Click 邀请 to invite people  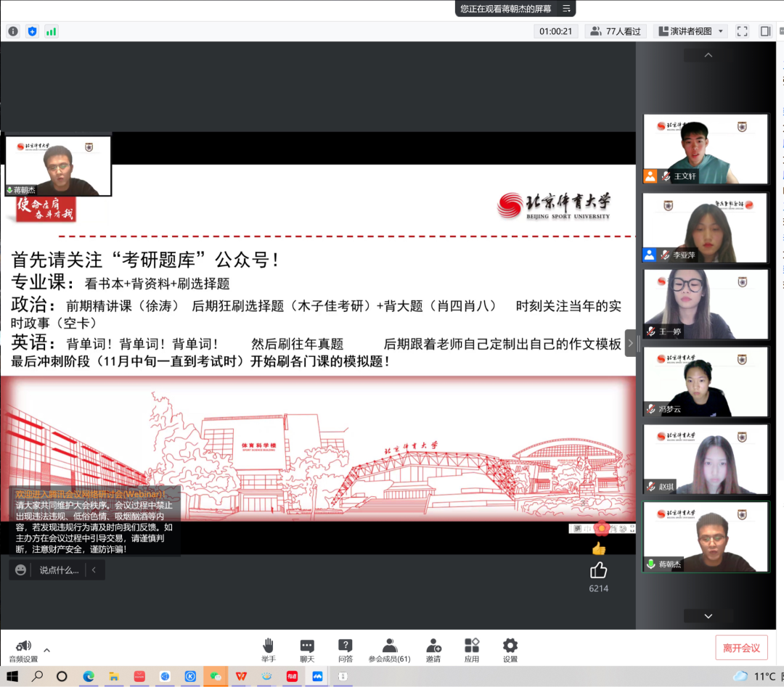(433, 651)
